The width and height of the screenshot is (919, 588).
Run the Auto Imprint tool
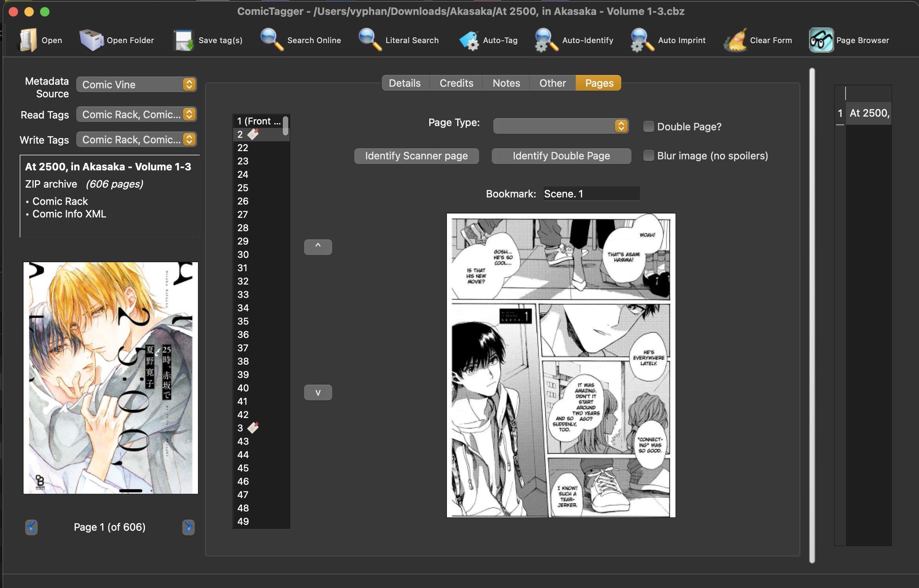pos(642,40)
